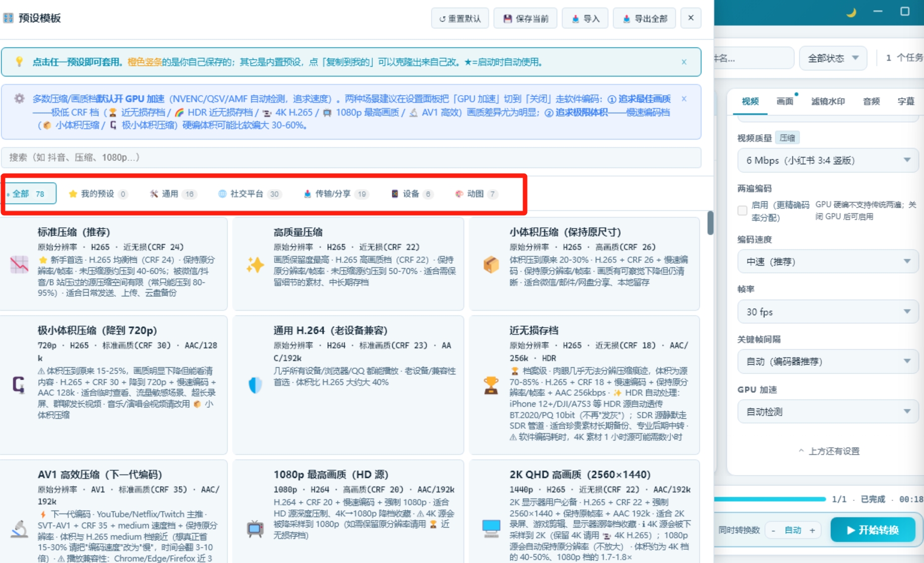
Task: Click the 近无损存档 trophy icon
Action: point(491,385)
